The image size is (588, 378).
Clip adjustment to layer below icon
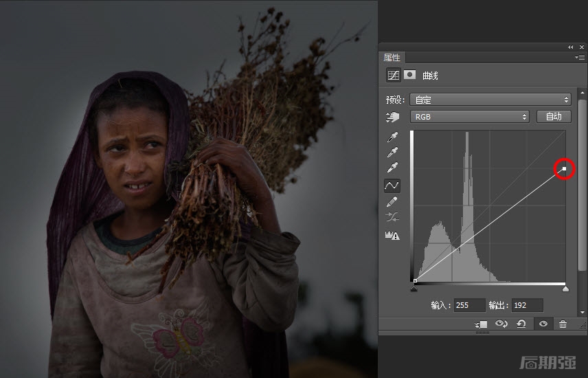(x=481, y=324)
